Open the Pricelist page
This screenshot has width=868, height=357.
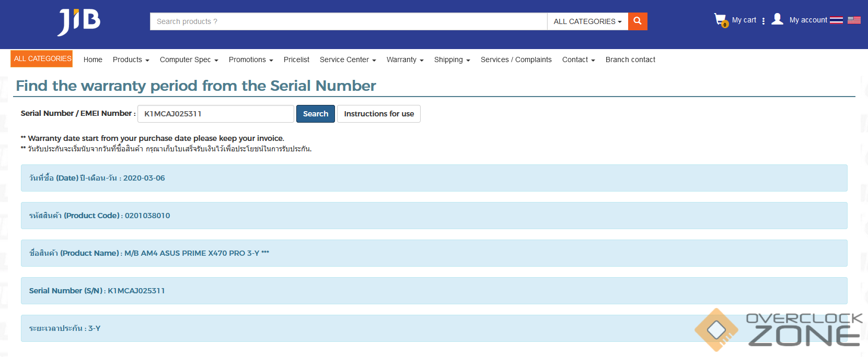click(296, 59)
